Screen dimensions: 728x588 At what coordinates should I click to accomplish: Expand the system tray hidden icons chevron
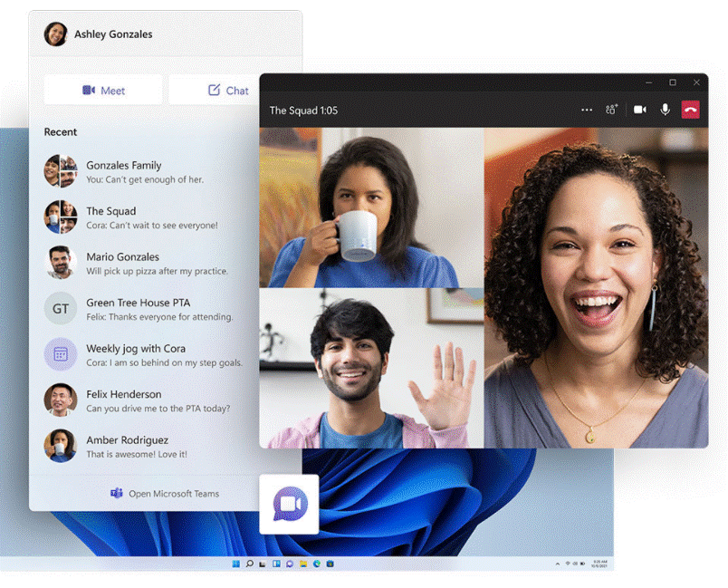point(557,564)
